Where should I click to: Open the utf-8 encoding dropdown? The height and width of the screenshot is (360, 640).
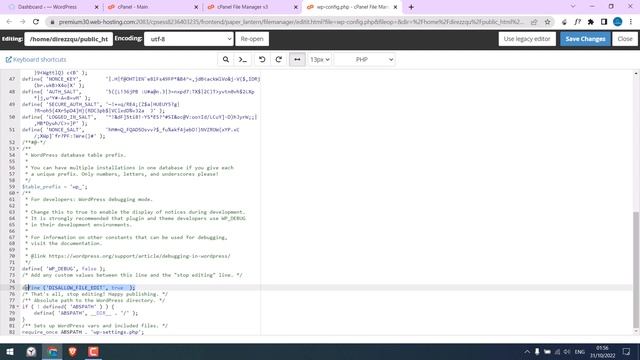click(189, 39)
